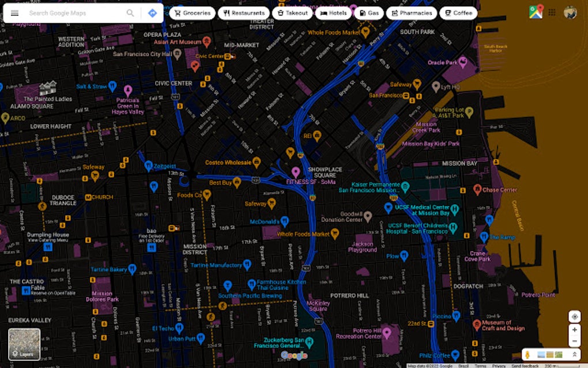588x368 pixels.
Task: Open the Terms link in the bottom bar
Action: coord(480,366)
